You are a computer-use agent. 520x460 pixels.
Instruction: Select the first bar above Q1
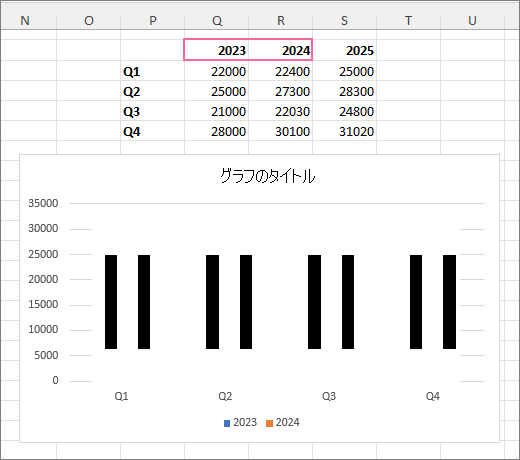111,302
